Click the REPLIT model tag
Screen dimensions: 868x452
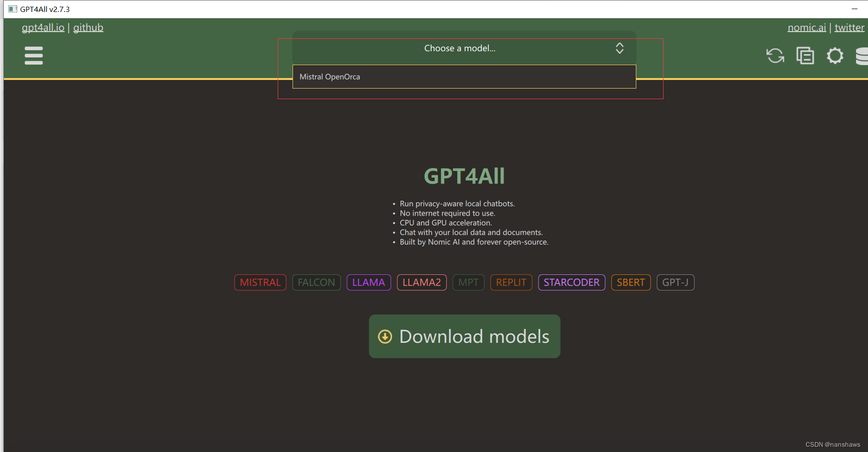click(511, 282)
